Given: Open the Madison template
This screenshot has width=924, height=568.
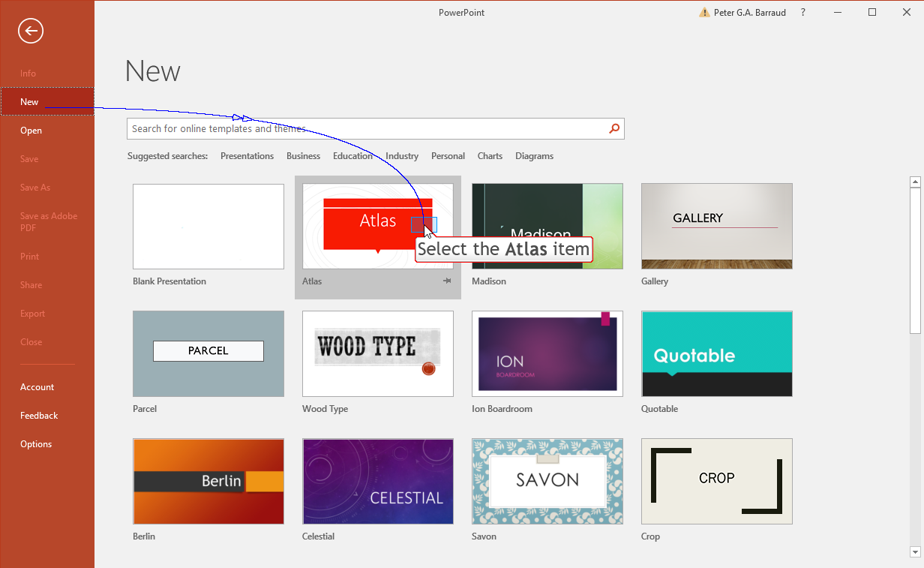Looking at the screenshot, I should point(547,226).
